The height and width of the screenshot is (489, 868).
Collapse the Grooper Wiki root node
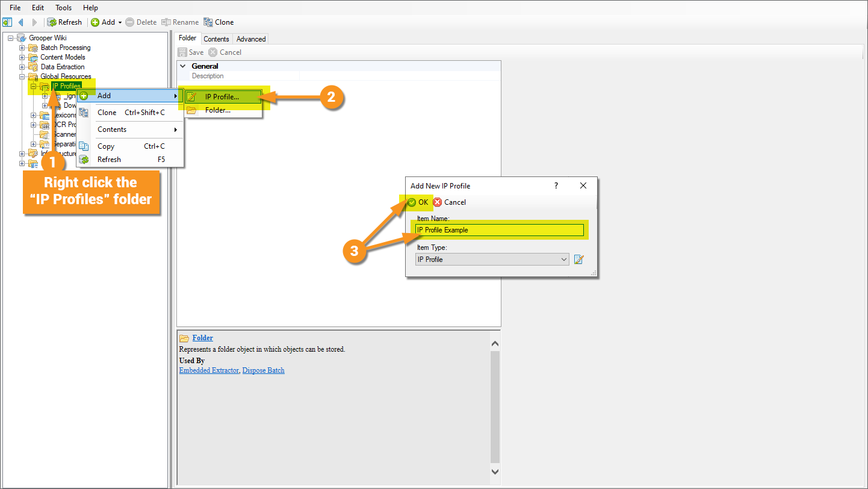[x=10, y=38]
